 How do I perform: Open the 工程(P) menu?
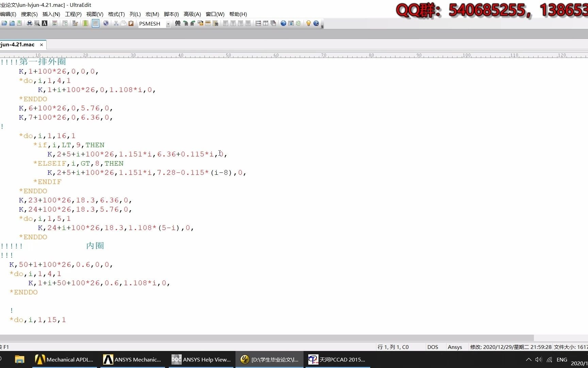[x=73, y=14]
